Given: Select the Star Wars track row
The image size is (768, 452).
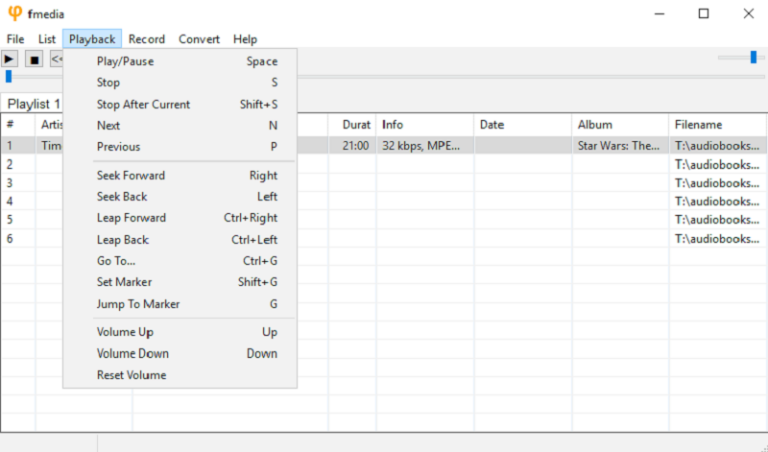Looking at the screenshot, I should tap(384, 145).
